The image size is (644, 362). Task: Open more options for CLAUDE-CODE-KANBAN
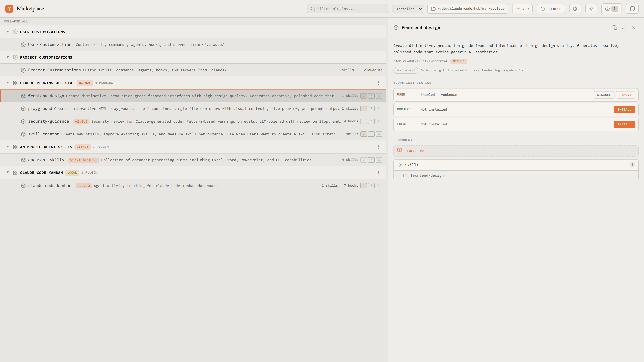point(379,173)
